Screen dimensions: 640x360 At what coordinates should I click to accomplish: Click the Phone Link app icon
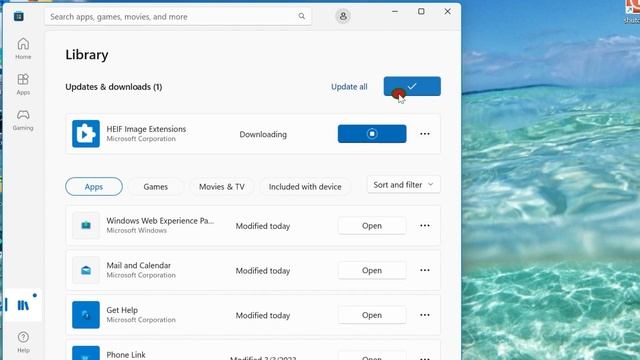86,353
